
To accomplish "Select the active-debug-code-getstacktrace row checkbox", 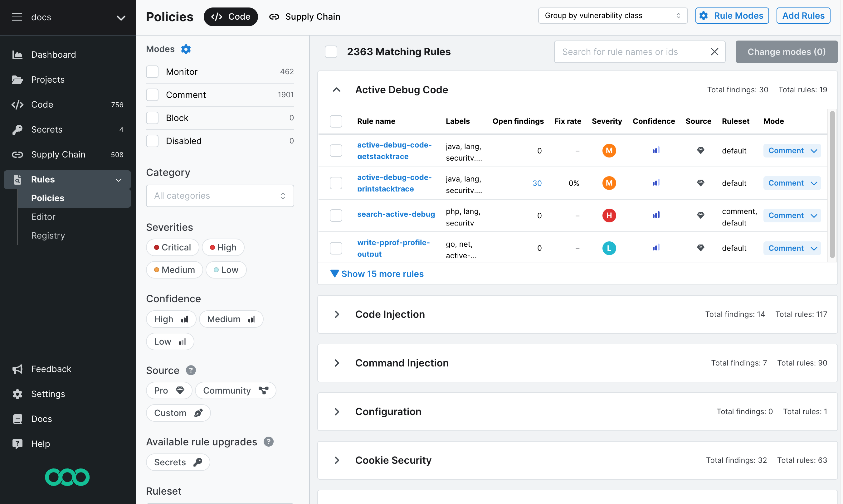I will click(336, 150).
